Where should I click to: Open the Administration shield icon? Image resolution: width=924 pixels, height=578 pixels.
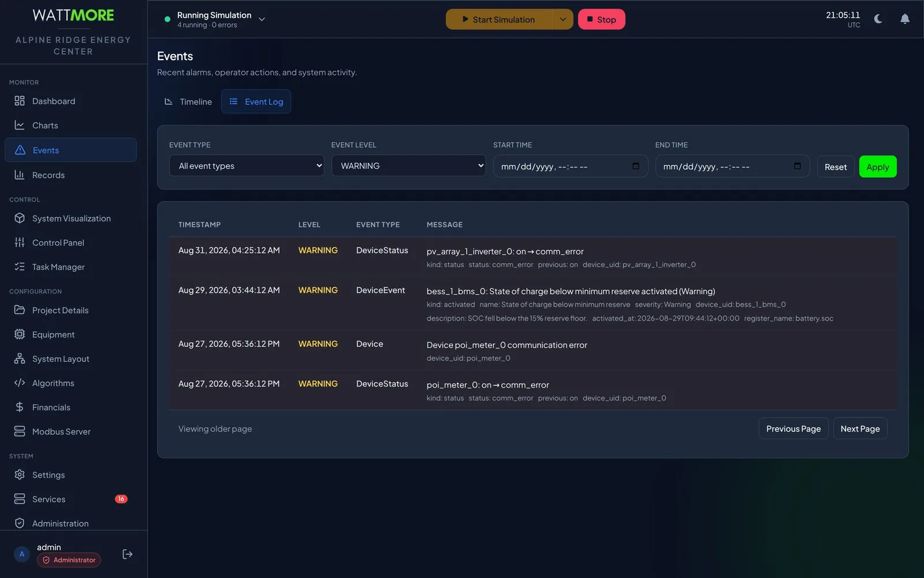[x=20, y=524]
